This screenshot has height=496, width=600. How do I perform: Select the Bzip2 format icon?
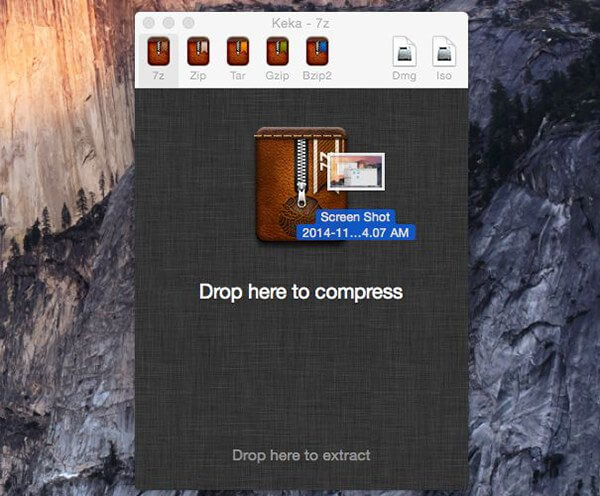(316, 52)
